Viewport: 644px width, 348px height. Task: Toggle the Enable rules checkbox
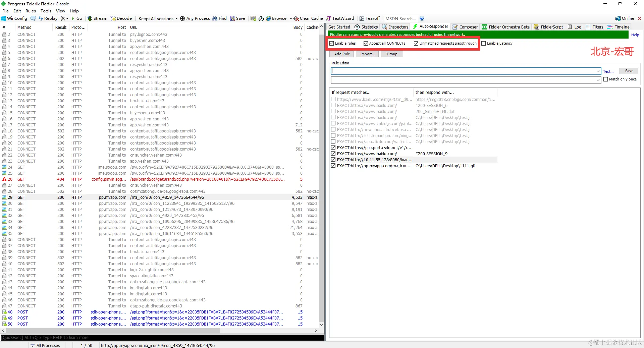(332, 43)
